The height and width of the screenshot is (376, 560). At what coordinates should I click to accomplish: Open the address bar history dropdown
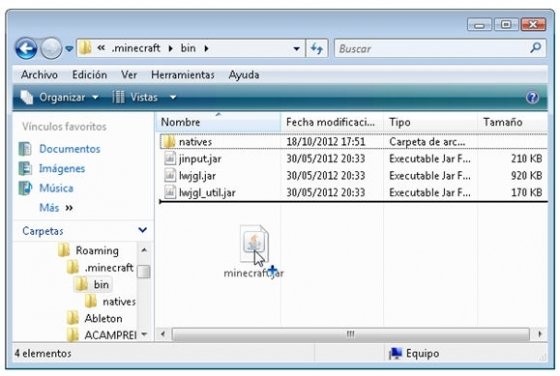coord(296,49)
